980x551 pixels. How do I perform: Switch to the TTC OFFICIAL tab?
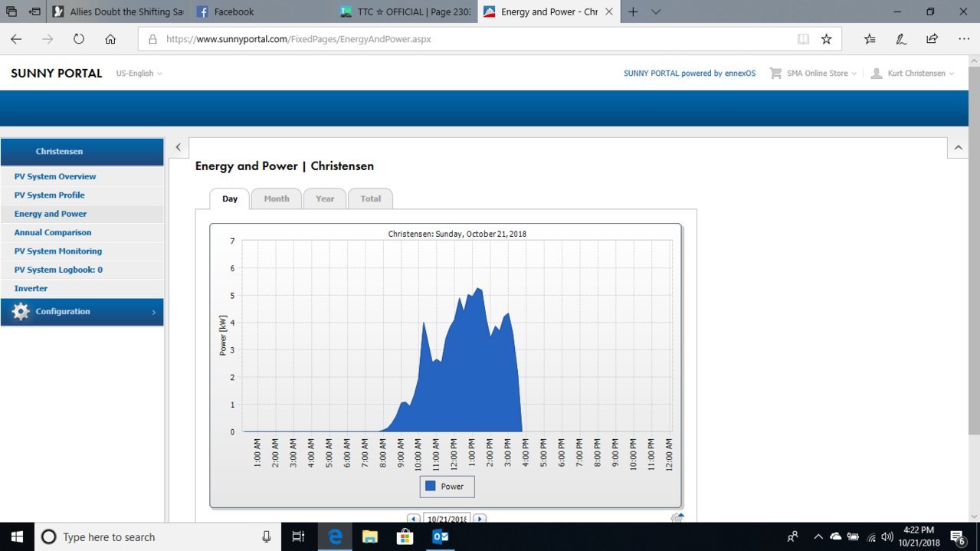[x=405, y=11]
